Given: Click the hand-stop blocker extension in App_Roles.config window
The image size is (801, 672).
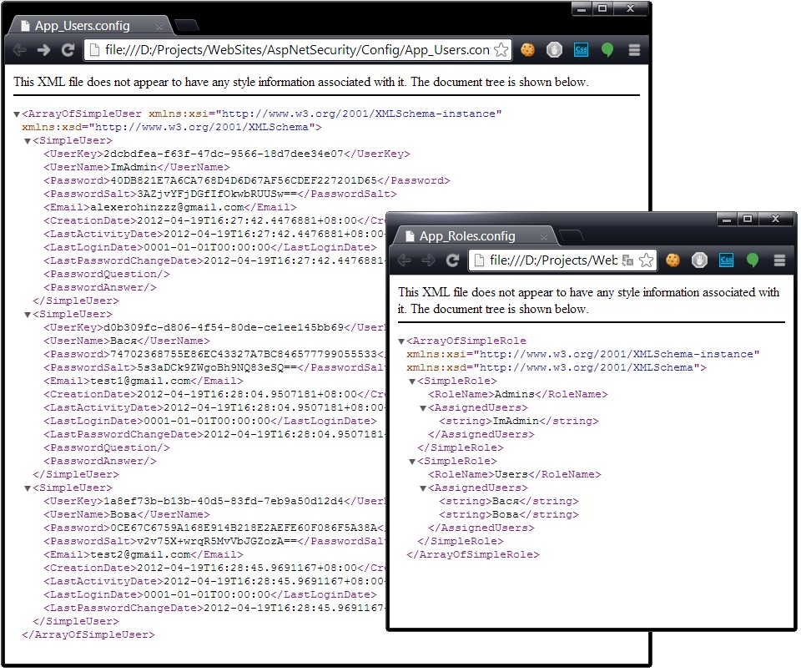Looking at the screenshot, I should (x=699, y=260).
